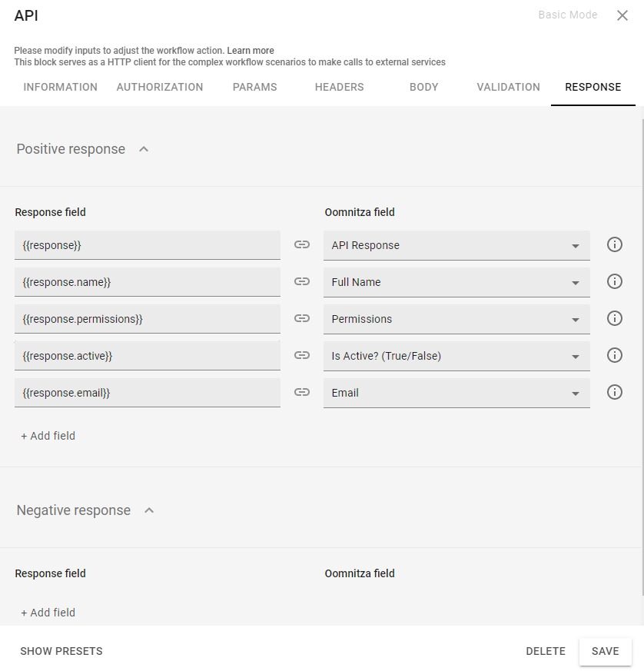Open the Learn more link

251,51
